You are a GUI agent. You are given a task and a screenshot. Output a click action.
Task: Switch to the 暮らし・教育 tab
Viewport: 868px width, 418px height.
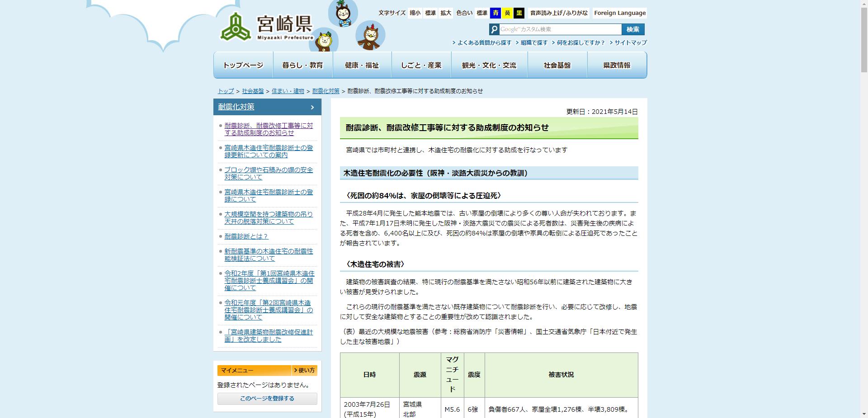[302, 65]
